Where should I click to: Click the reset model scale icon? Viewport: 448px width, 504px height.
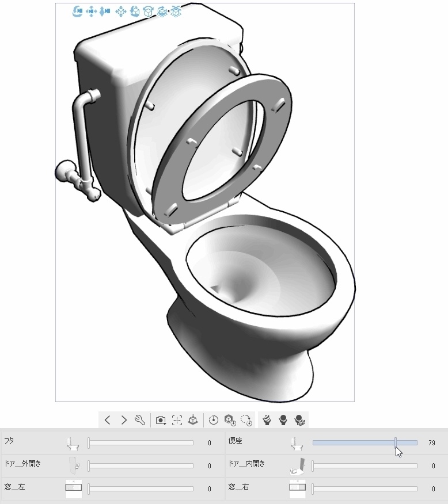coord(214,420)
